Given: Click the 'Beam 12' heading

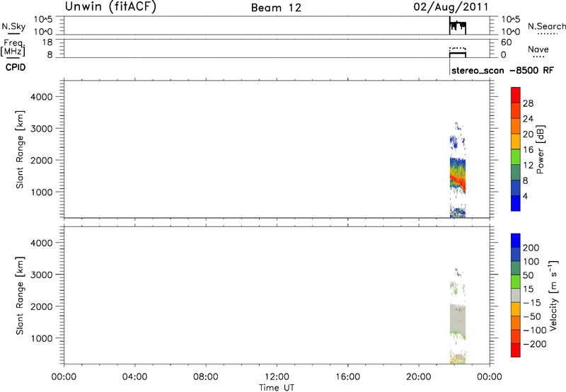Looking at the screenshot, I should (x=276, y=8).
